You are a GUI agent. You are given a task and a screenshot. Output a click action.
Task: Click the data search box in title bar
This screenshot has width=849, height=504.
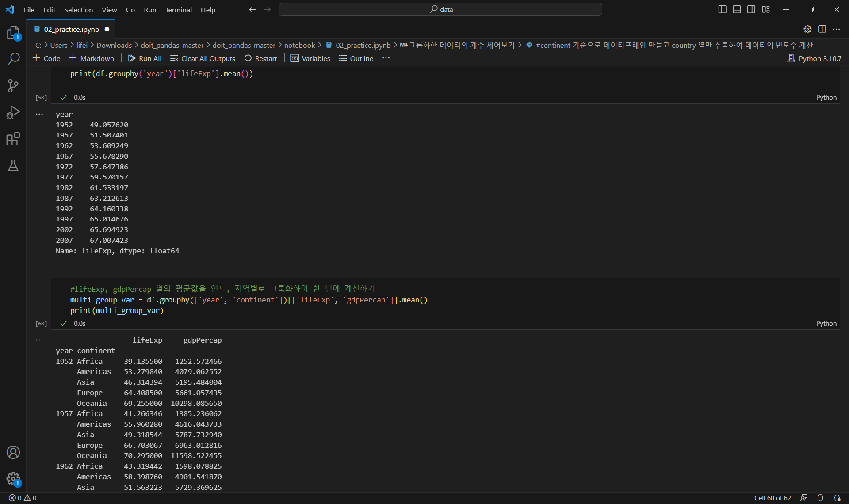pos(440,9)
